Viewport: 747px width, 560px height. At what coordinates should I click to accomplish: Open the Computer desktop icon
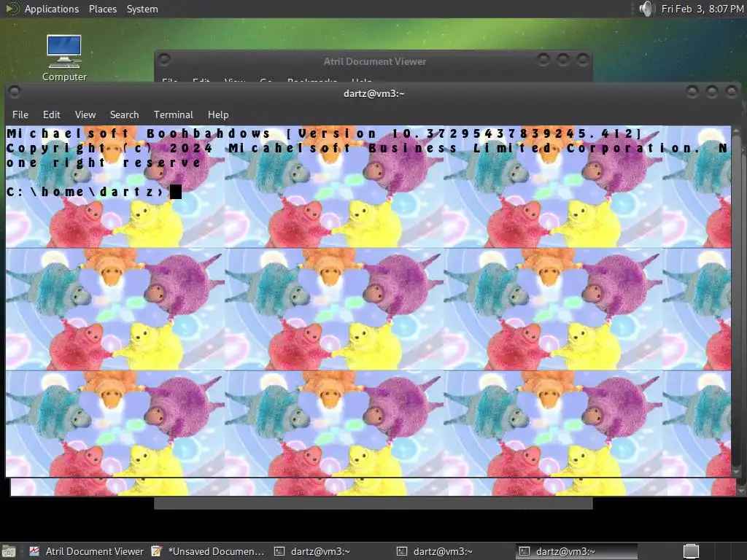(x=64, y=58)
